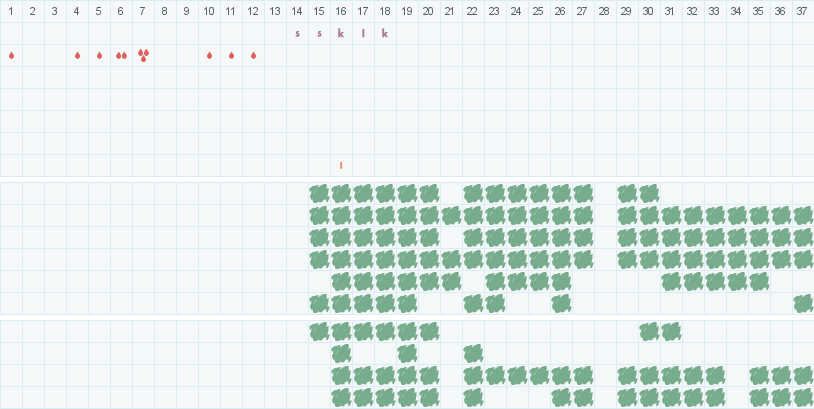The height and width of the screenshot is (409, 814).
Task: Click the blood drop on day 5
Action: 99,55
